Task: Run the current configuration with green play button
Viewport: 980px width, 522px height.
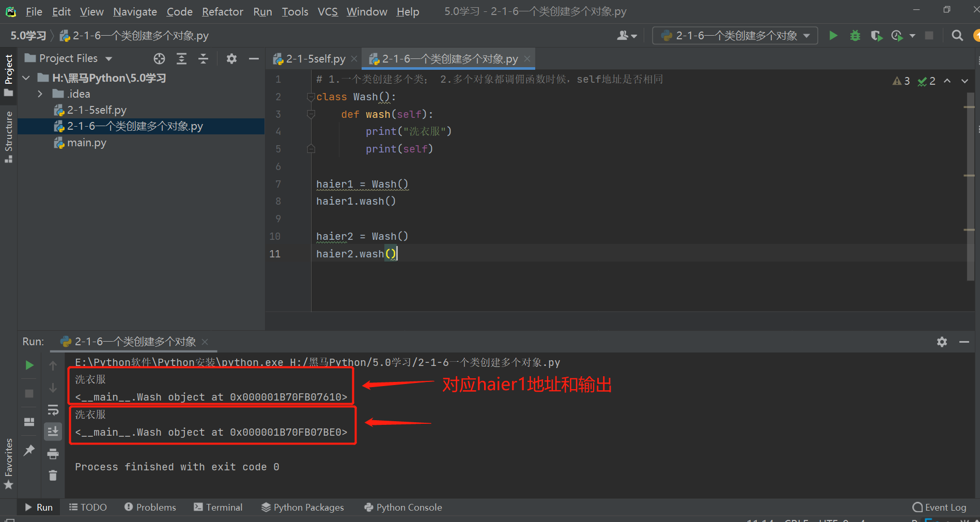Action: click(x=833, y=36)
